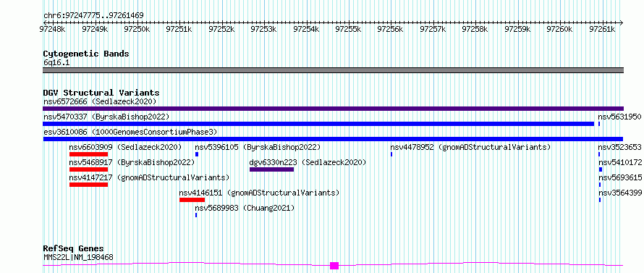Select the small blue nsv5693615 marker
The width and height of the screenshot is (644, 273).
pos(600,185)
